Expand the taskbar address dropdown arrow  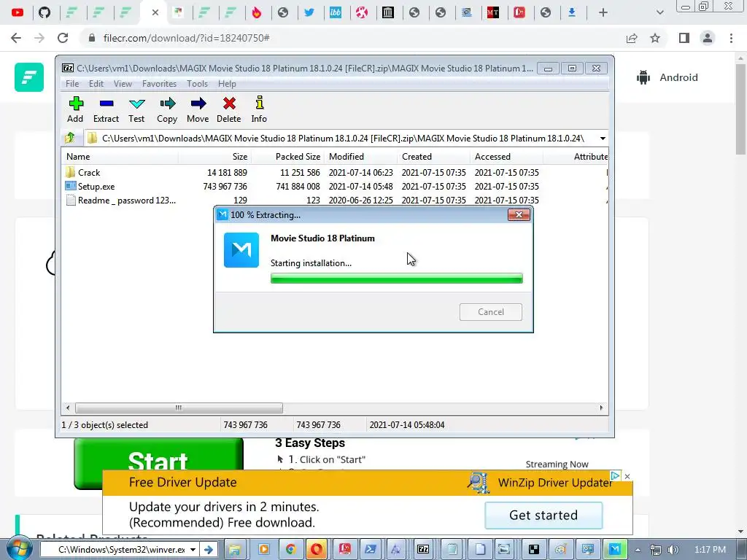[x=193, y=550]
